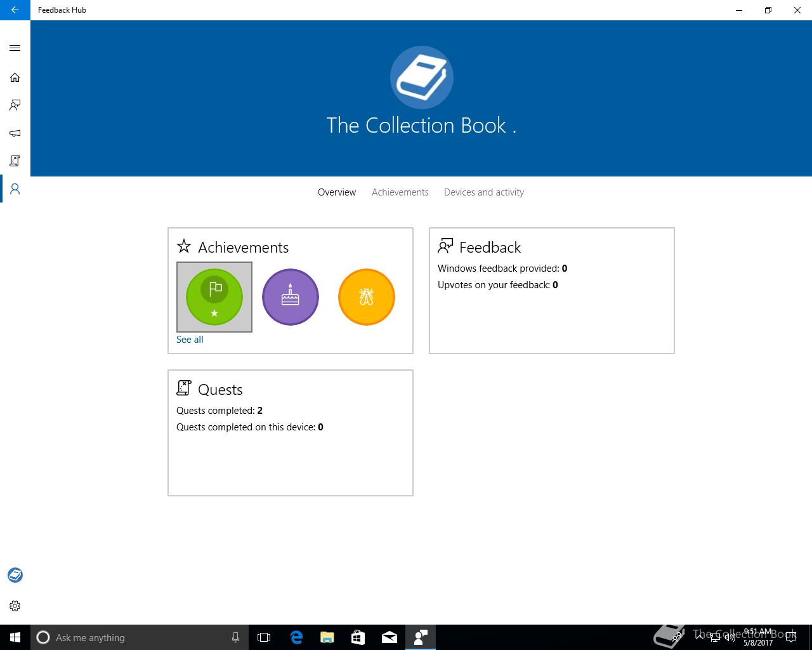The image size is (812, 650).
Task: Open the hamburger navigation menu
Action: 15,48
